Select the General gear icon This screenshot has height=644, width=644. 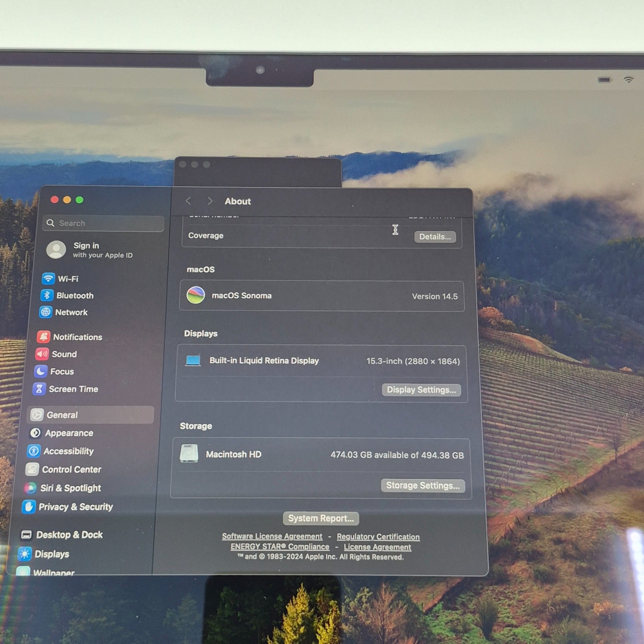37,415
